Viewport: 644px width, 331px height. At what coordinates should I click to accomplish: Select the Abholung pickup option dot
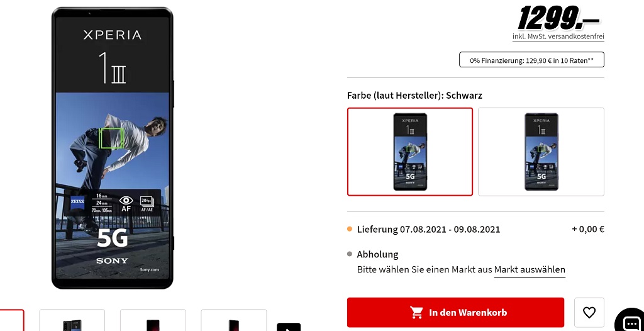click(x=350, y=254)
